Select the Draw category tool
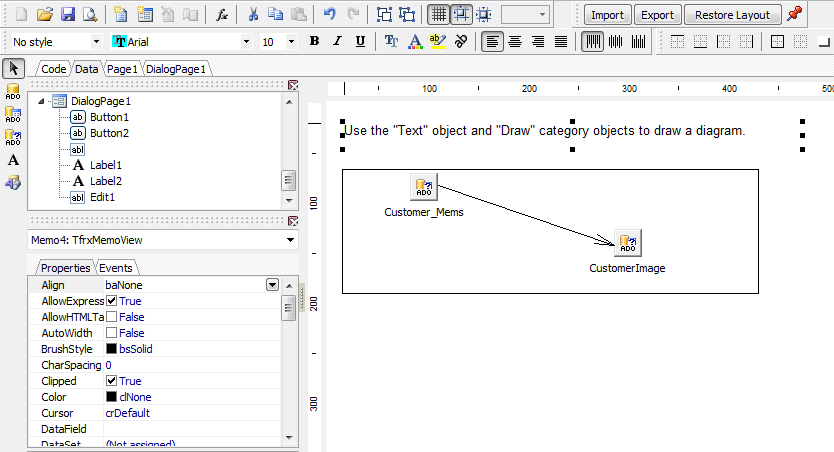The width and height of the screenshot is (834, 452). [13, 183]
